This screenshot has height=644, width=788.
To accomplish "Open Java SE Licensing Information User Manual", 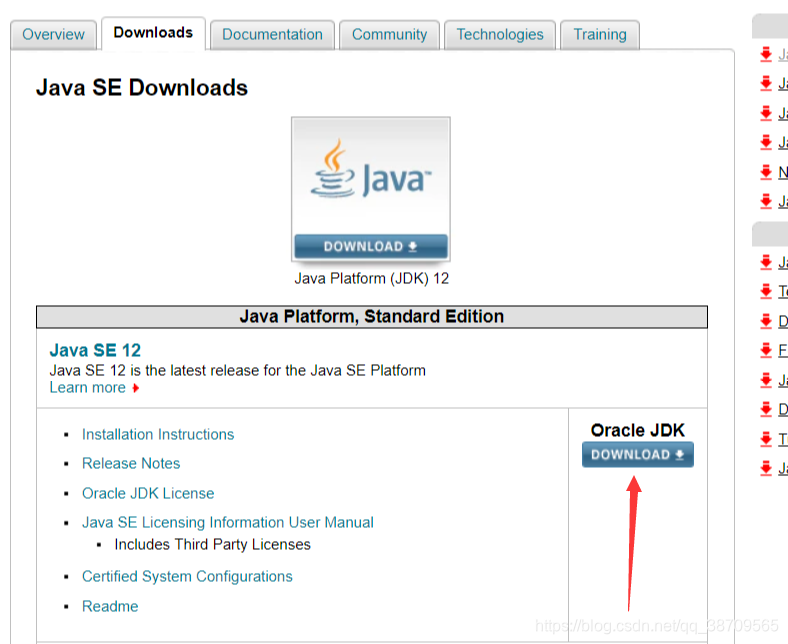I will [228, 522].
